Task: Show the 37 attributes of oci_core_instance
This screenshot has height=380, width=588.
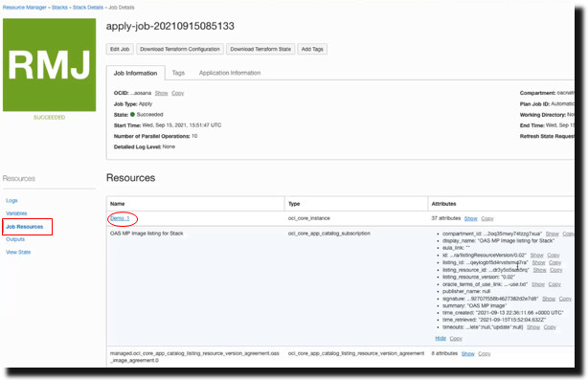Action: 470,218
